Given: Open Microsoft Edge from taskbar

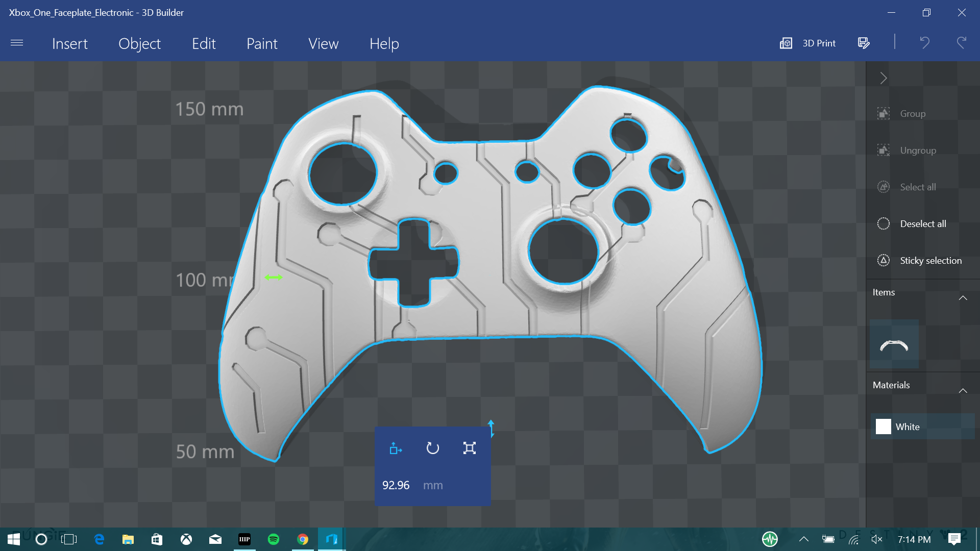Looking at the screenshot, I should pyautogui.click(x=99, y=539).
